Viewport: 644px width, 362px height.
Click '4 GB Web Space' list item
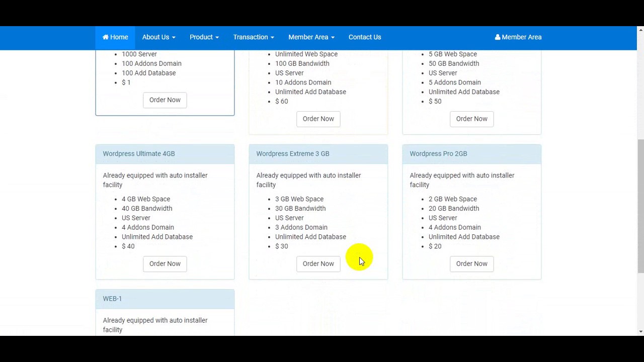(x=146, y=199)
